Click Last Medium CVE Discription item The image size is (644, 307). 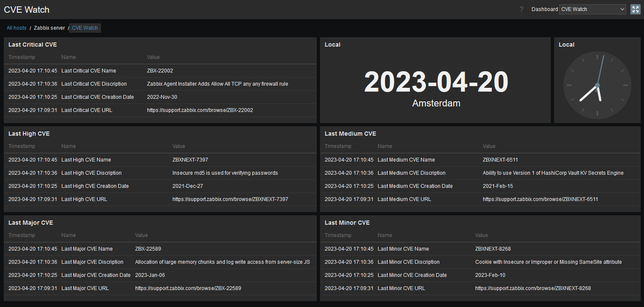(412, 173)
